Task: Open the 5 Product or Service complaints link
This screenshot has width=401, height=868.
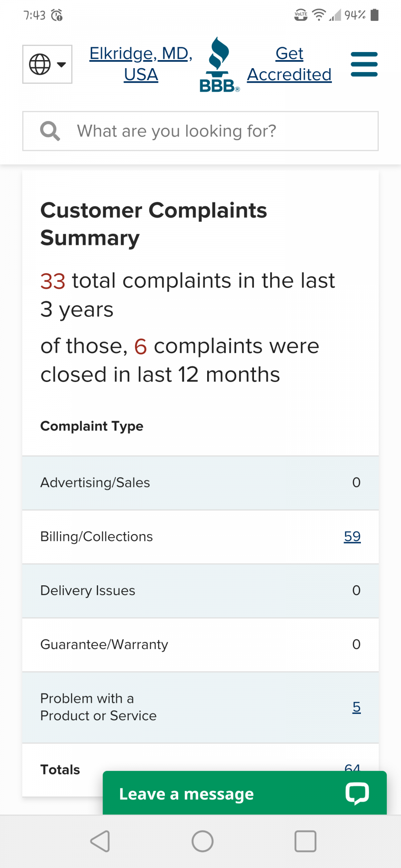Action: (356, 707)
